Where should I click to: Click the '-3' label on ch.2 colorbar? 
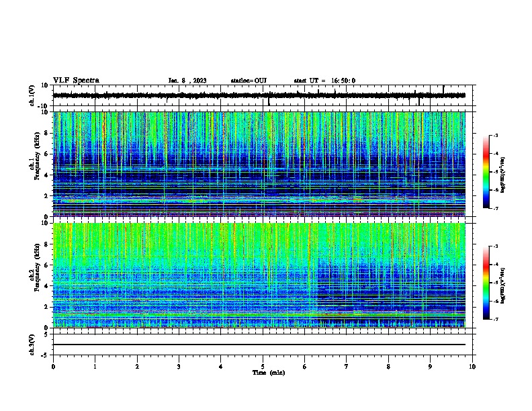click(495, 246)
